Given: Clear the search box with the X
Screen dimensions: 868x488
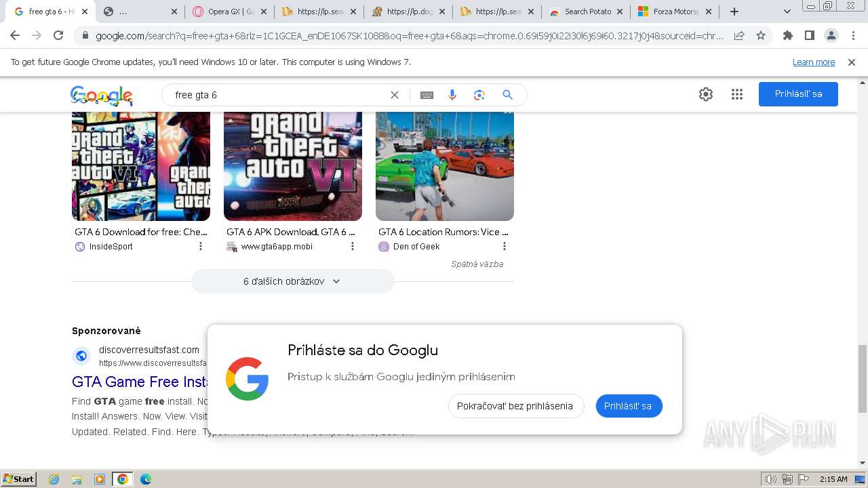Looking at the screenshot, I should (395, 95).
